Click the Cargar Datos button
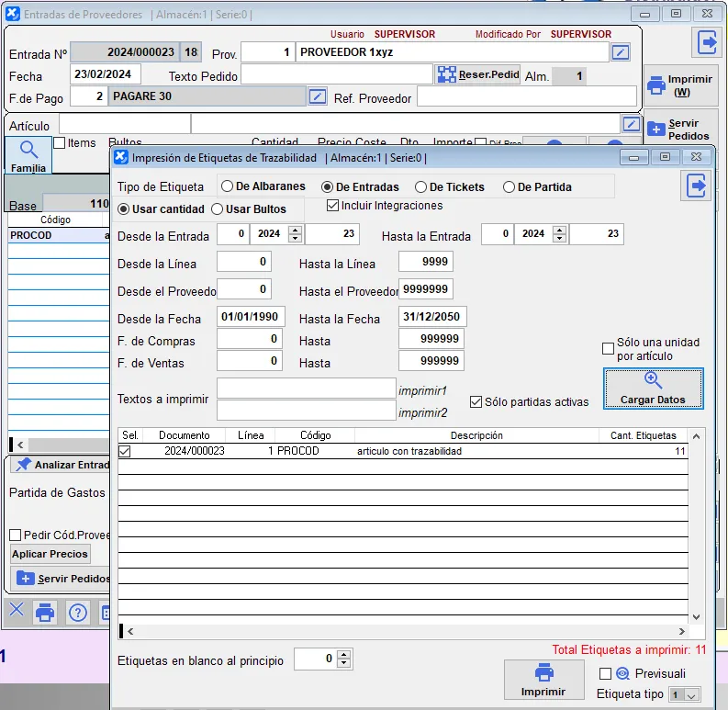The width and height of the screenshot is (728, 710). (x=653, y=389)
